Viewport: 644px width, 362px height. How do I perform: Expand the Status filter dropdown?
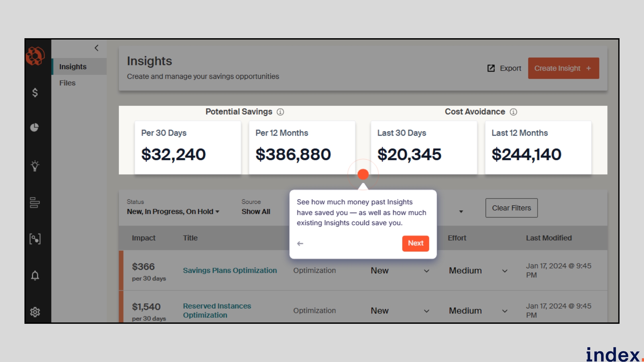click(x=173, y=212)
